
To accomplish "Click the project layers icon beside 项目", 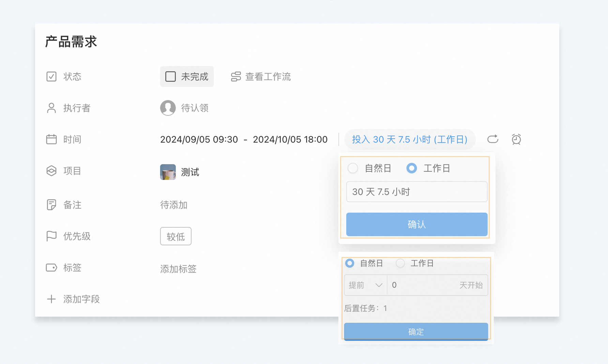I will tap(51, 171).
